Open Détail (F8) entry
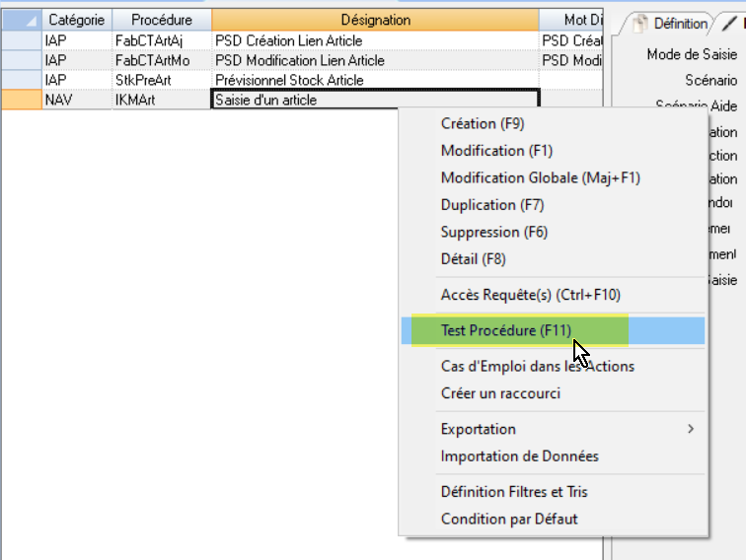 (475, 259)
